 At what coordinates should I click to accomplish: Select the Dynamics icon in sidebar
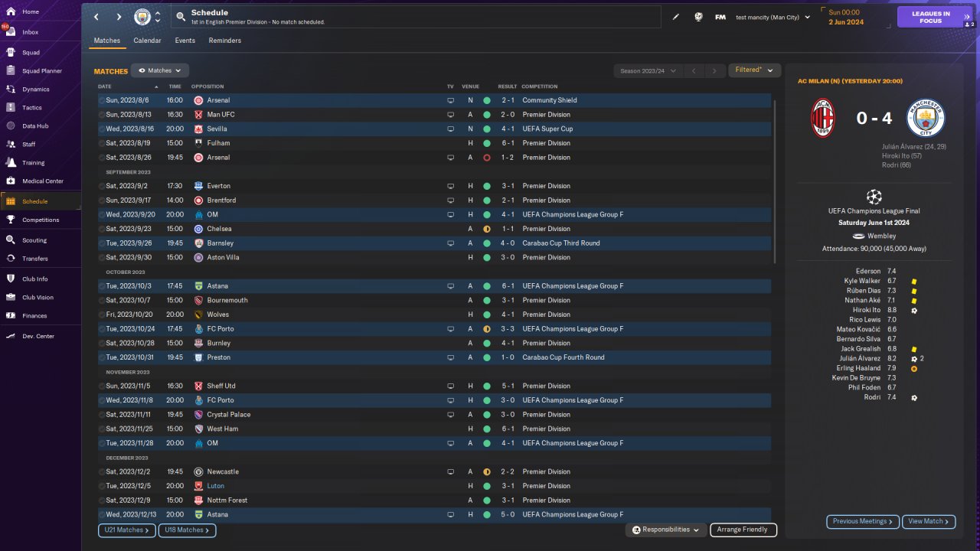tap(11, 90)
